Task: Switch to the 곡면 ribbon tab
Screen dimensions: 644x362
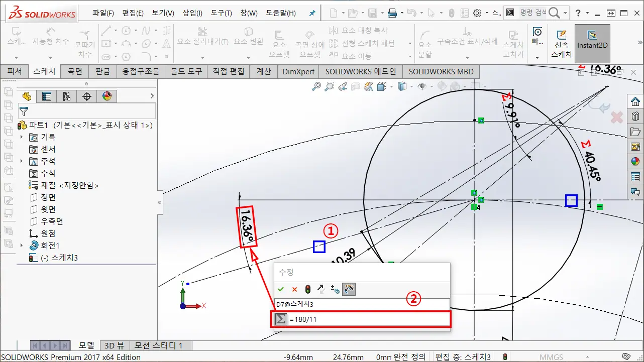Action: pos(75,71)
